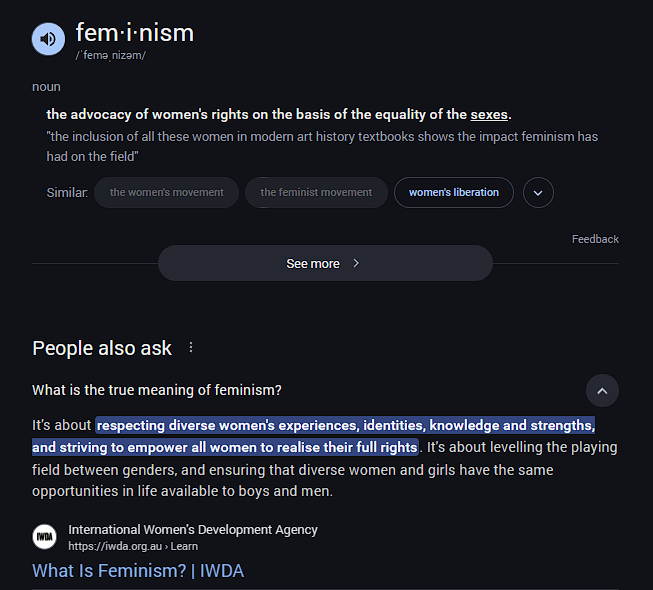Click the arrow icon beside See more

coord(356,263)
